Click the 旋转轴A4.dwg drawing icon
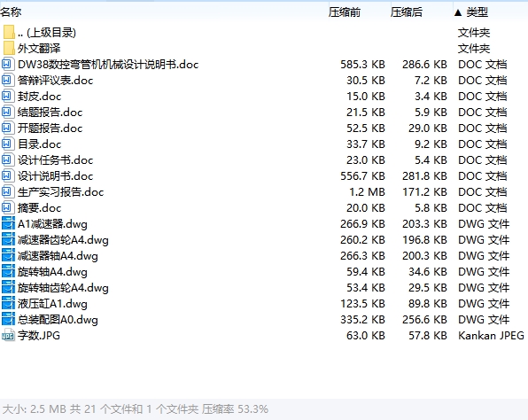The image size is (528, 420). [8, 271]
